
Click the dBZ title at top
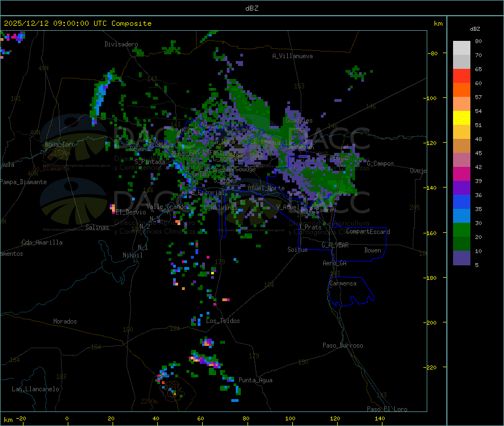pos(251,8)
